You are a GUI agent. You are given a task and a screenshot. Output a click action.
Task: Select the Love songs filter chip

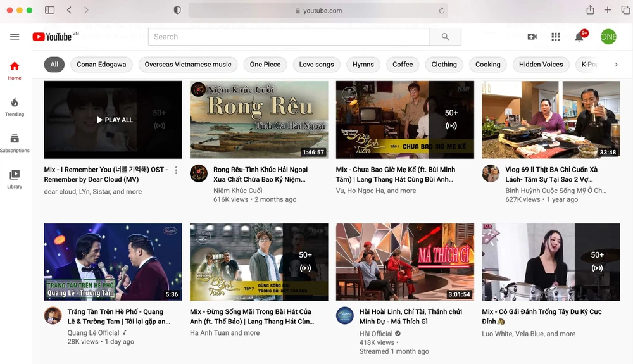point(316,65)
